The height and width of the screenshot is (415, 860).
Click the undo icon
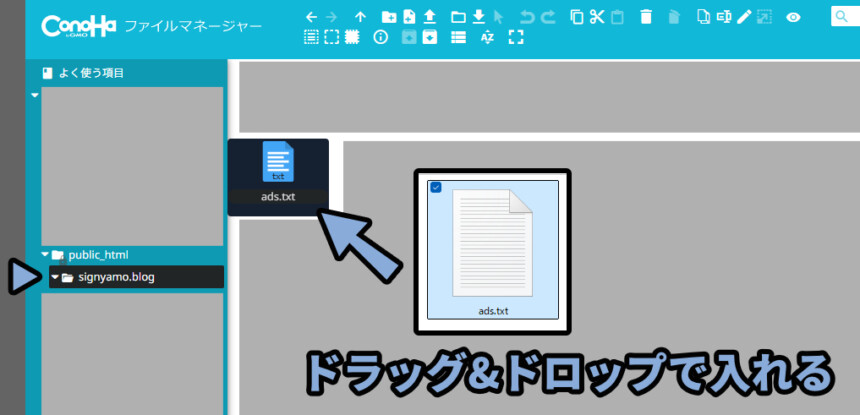click(527, 17)
